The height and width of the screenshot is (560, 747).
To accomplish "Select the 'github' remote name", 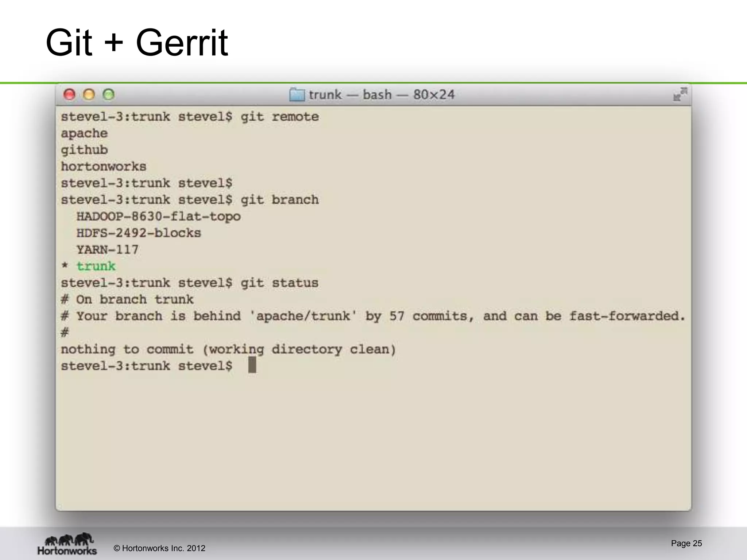I will [84, 150].
